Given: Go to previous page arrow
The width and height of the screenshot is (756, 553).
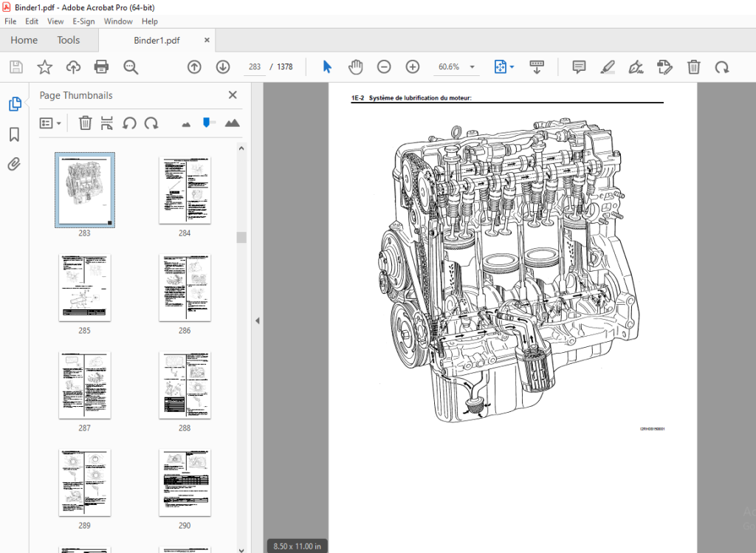Looking at the screenshot, I should click(x=194, y=67).
